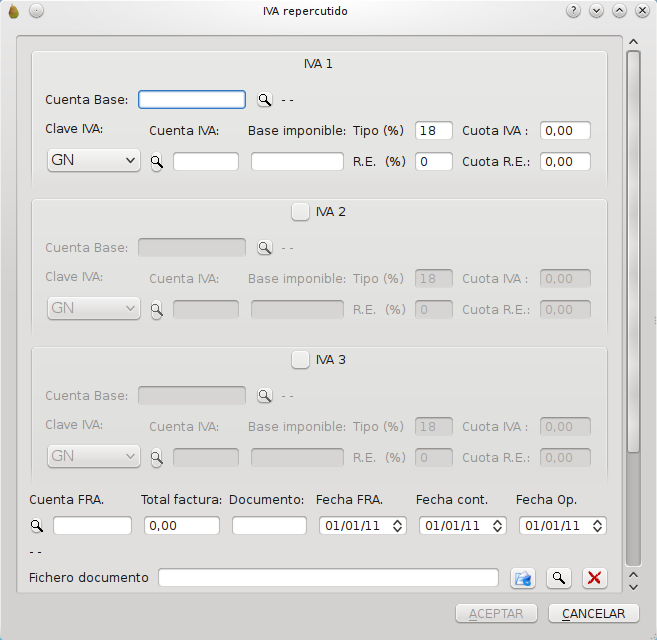
Task: Edit IVA 1 Cuota R.E. field
Action: tap(565, 162)
